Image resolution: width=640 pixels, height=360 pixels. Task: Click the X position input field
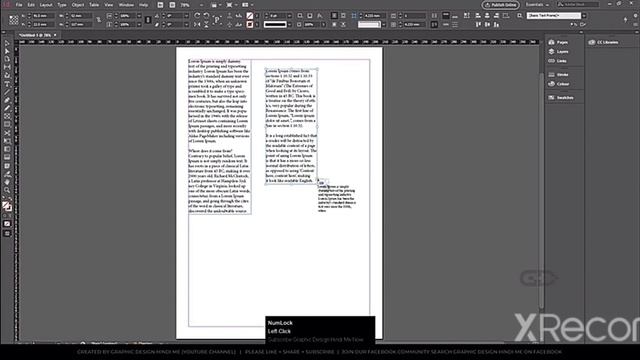coord(43,16)
